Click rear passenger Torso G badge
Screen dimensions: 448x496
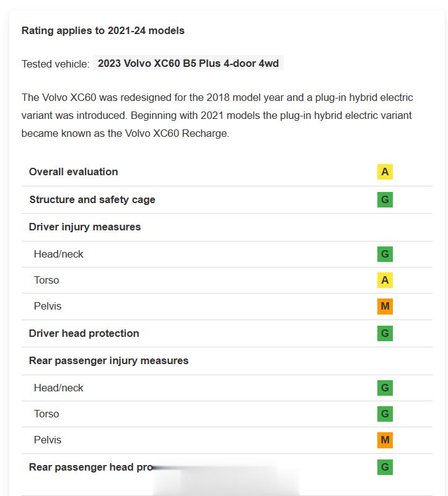point(385,414)
